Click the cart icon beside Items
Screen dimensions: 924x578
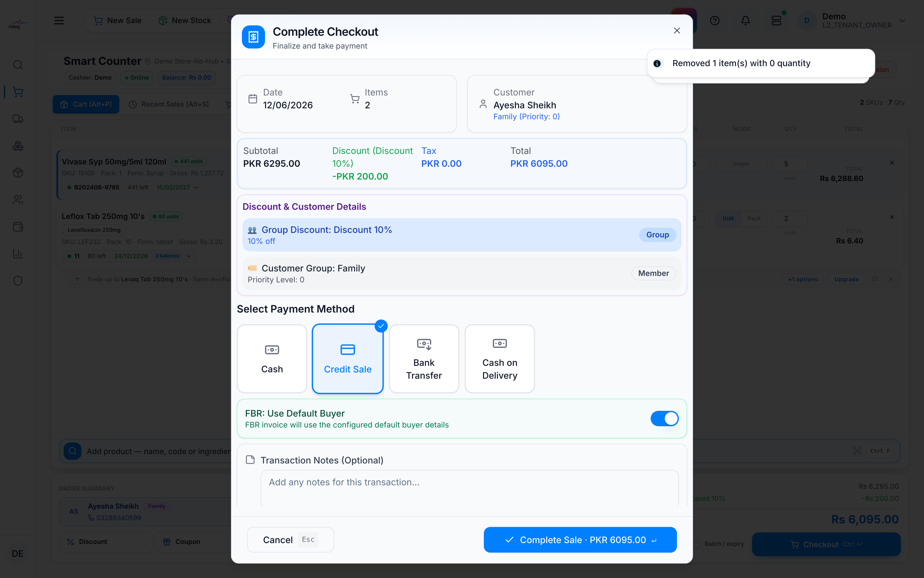pyautogui.click(x=355, y=99)
